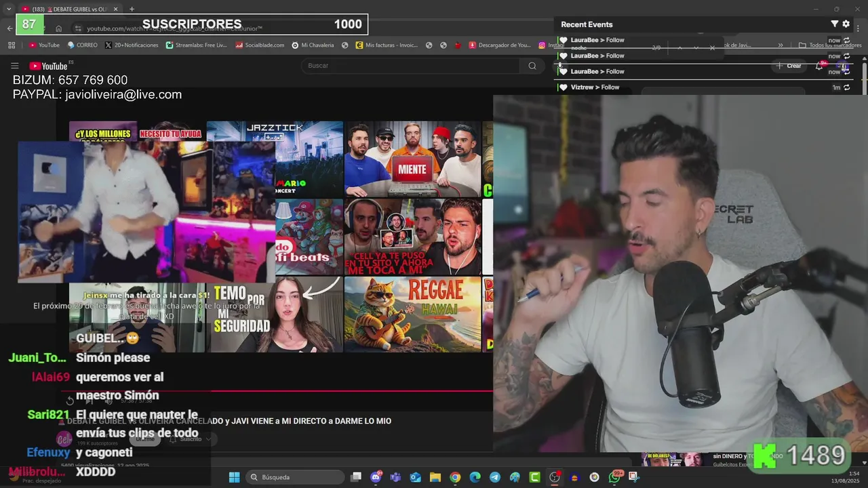Click the Windows taskbar Búsqueda box
The image size is (868, 488).
point(295,477)
